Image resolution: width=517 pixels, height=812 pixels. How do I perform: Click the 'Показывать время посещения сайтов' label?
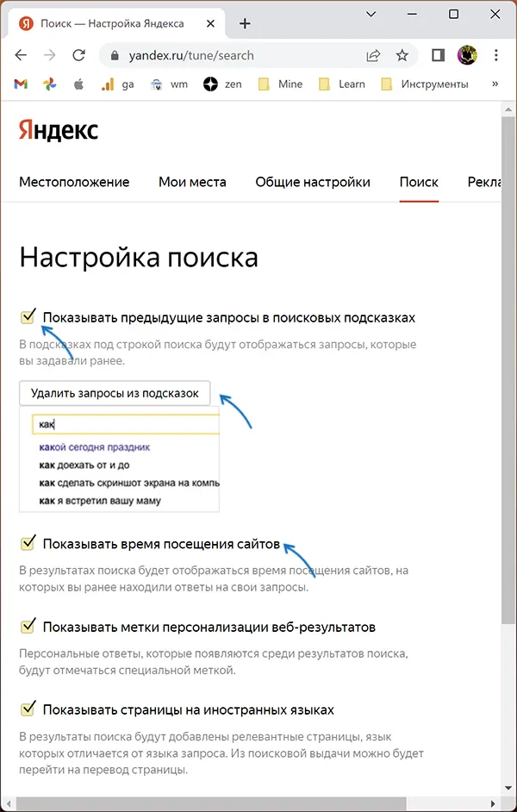coord(161,544)
